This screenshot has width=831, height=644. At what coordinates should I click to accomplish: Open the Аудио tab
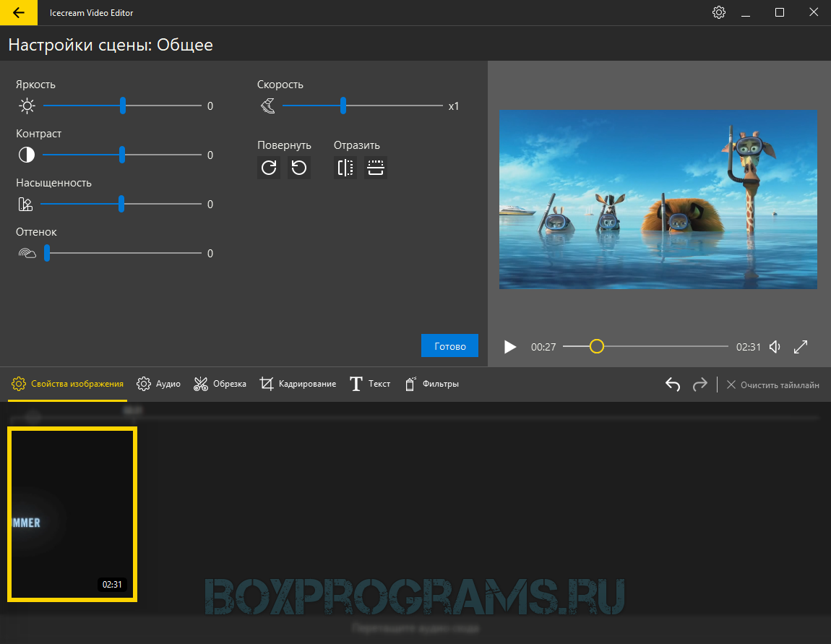[x=158, y=384]
